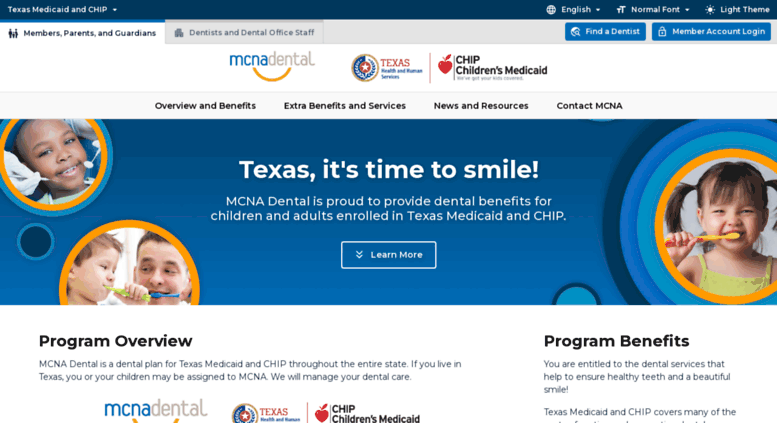Open the Normal Font size dropdown
Viewport: 777px width, 423px height.
(653, 9)
